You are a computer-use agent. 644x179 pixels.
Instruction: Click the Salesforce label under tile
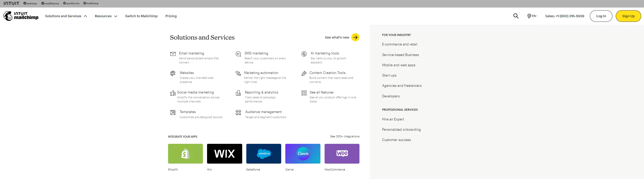[253, 169]
